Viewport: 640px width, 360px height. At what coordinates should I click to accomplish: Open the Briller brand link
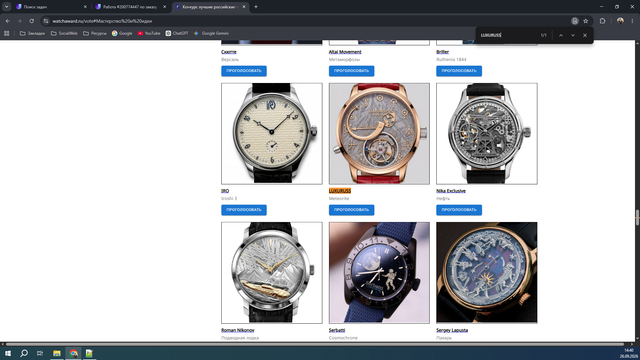442,52
